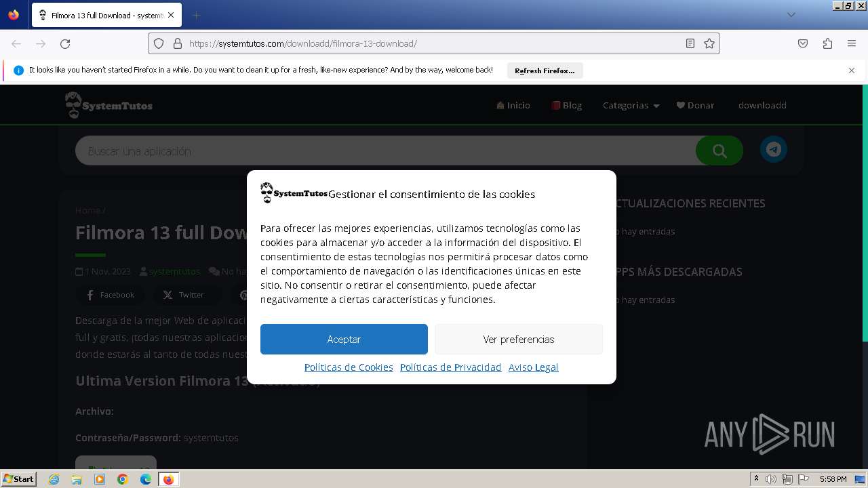Reload the current page
The width and height of the screenshot is (868, 488).
[x=65, y=43]
